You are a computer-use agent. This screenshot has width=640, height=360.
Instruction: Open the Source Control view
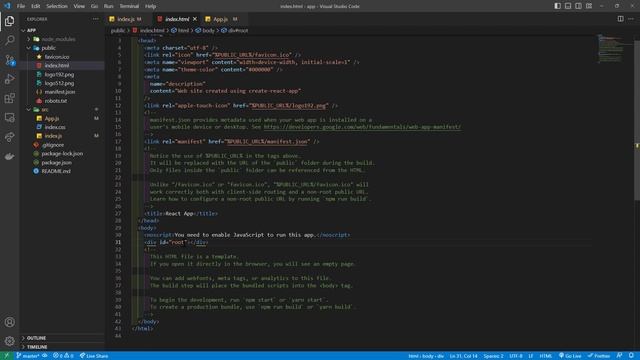point(9,60)
